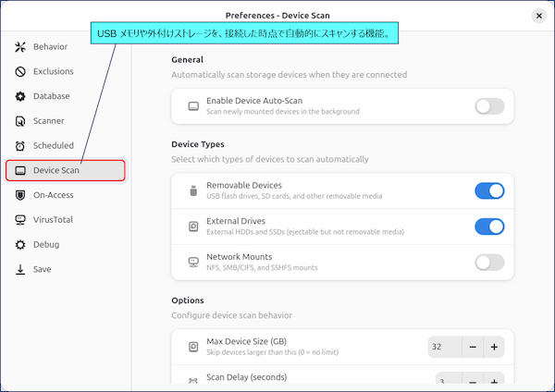Increase Max Device Size with plus button
The height and width of the screenshot is (392, 555).
494,347
